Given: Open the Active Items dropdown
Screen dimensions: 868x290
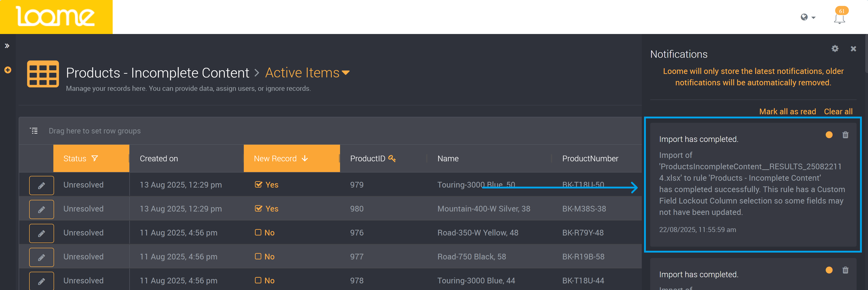Looking at the screenshot, I should (307, 73).
